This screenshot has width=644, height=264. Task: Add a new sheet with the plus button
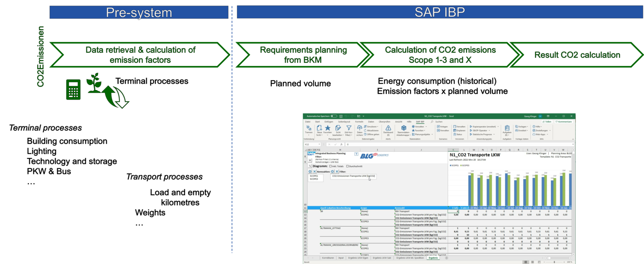(x=447, y=258)
